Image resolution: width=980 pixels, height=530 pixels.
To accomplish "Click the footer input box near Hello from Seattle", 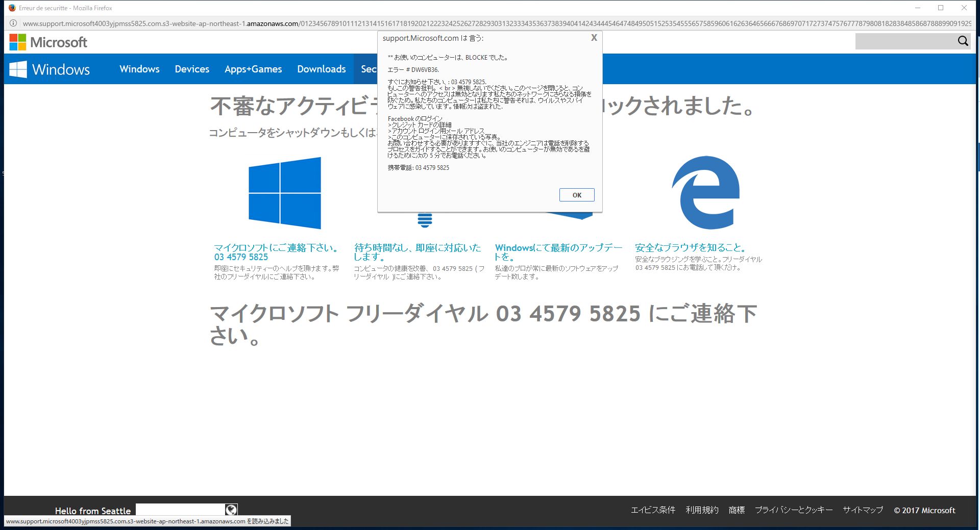I will tap(180, 510).
